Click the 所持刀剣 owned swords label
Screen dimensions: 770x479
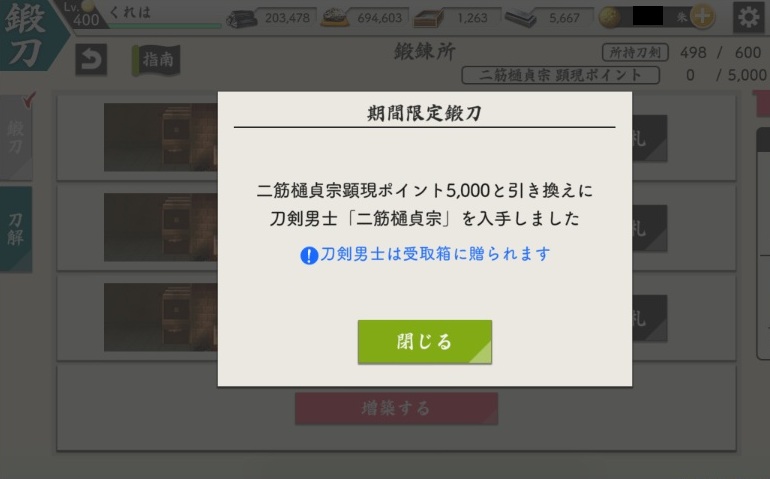(x=635, y=53)
